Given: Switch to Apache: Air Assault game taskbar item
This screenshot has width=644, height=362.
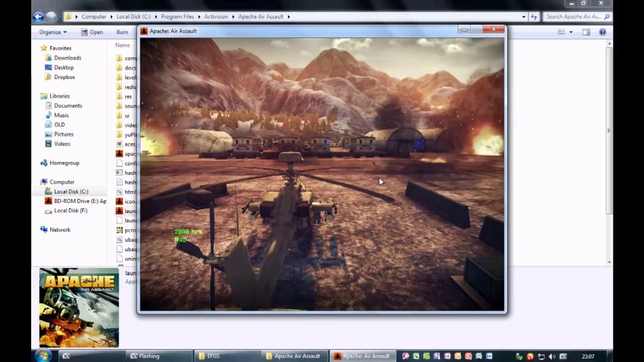Looking at the screenshot, I should coord(363,356).
